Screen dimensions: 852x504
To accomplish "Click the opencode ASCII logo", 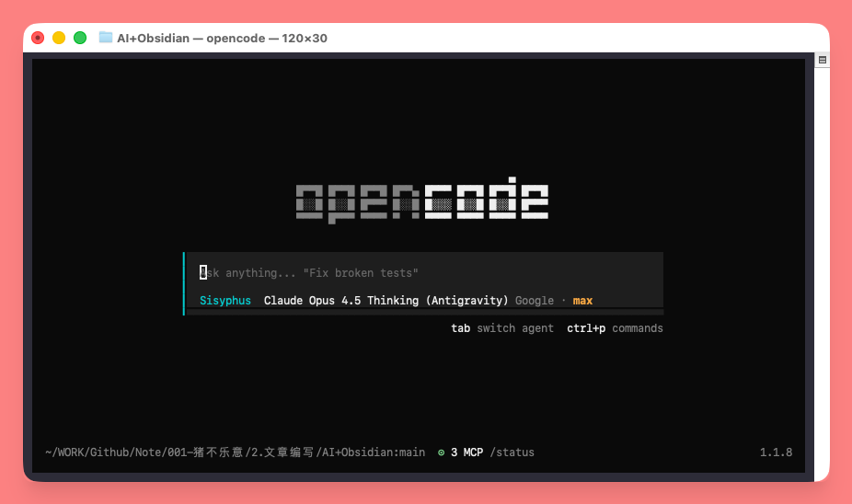I will pyautogui.click(x=422, y=199).
